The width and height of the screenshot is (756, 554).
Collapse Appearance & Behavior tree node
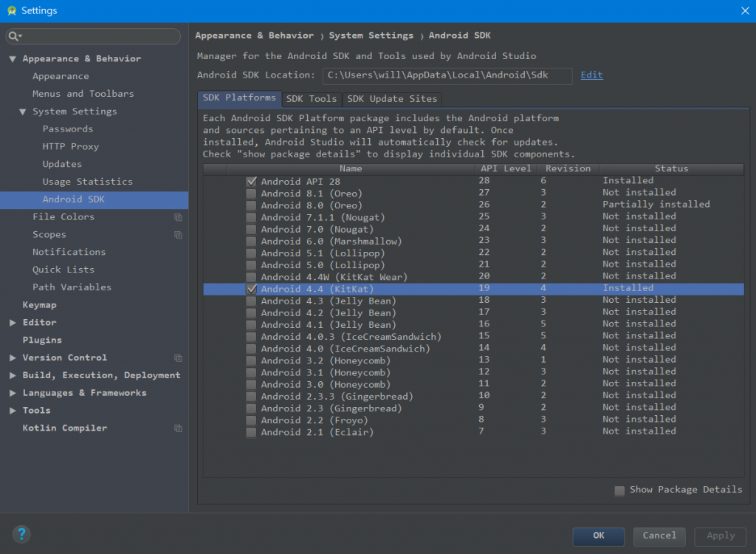(x=13, y=59)
